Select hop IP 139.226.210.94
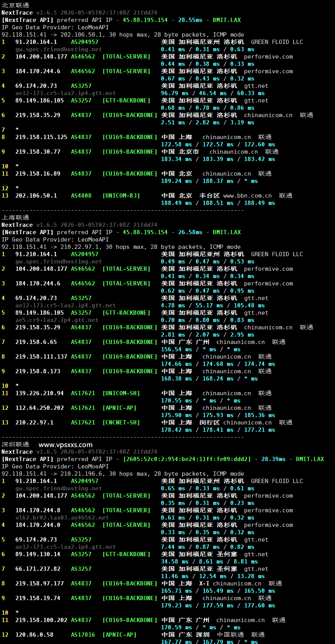335x644 pixels. [40, 393]
